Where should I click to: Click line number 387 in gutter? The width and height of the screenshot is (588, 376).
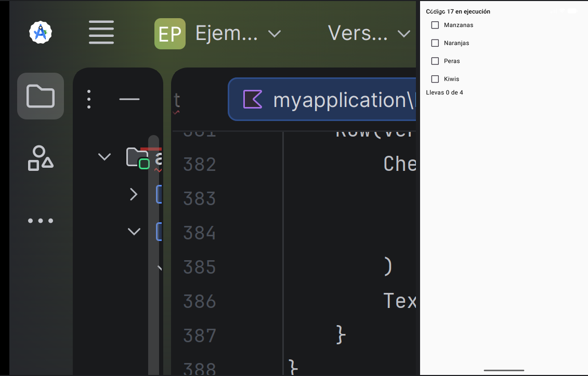pyautogui.click(x=200, y=336)
